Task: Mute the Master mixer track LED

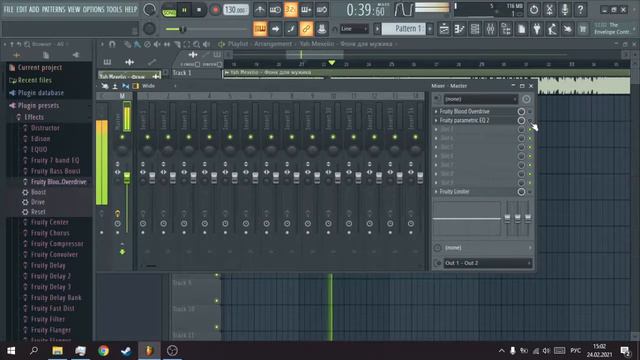Action: (122, 137)
